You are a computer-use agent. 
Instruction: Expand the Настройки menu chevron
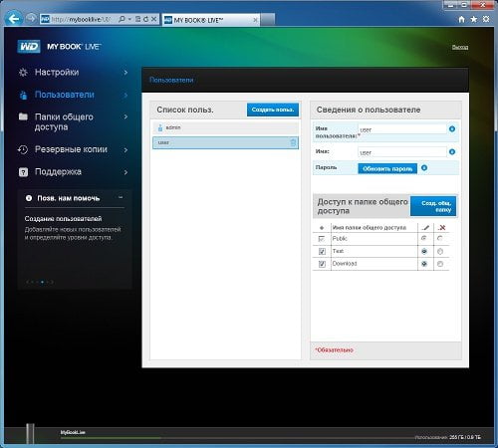[x=125, y=72]
